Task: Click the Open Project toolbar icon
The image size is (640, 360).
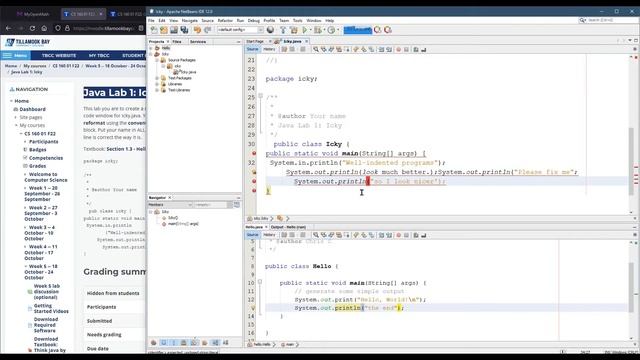Action: (174, 30)
